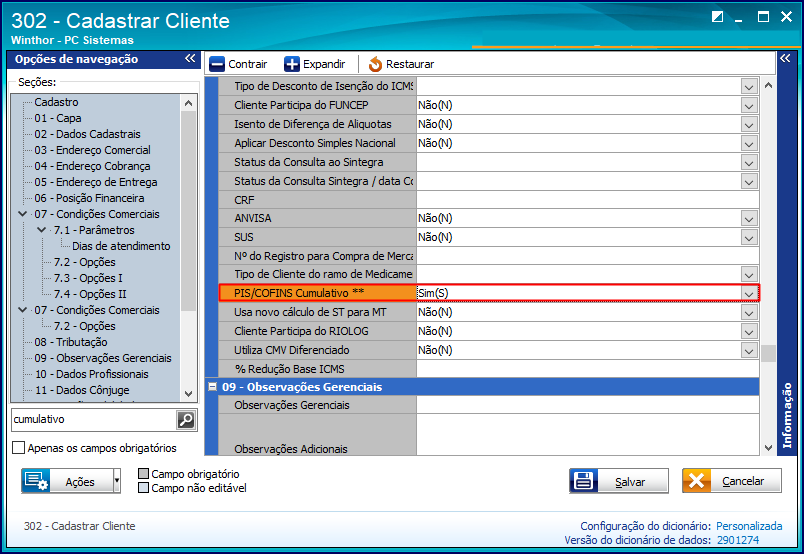
Task: Open Ações button dropdown arrow
Action: [x=117, y=481]
